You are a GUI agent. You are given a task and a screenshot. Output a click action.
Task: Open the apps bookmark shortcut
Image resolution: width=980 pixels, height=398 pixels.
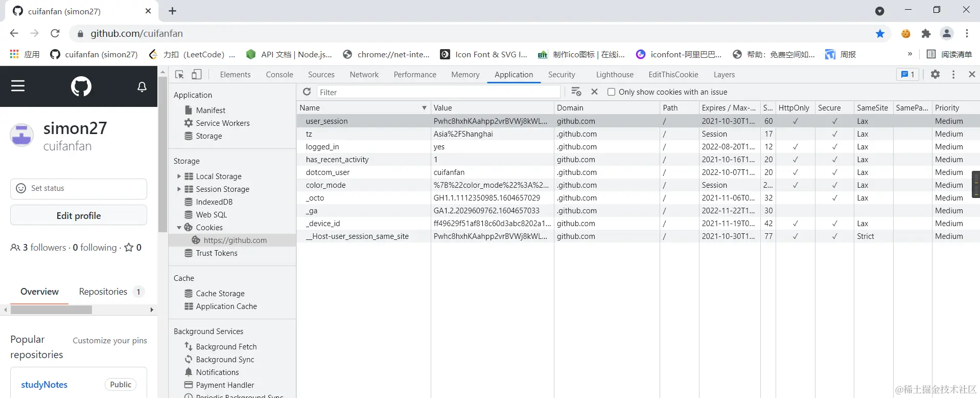(25, 54)
